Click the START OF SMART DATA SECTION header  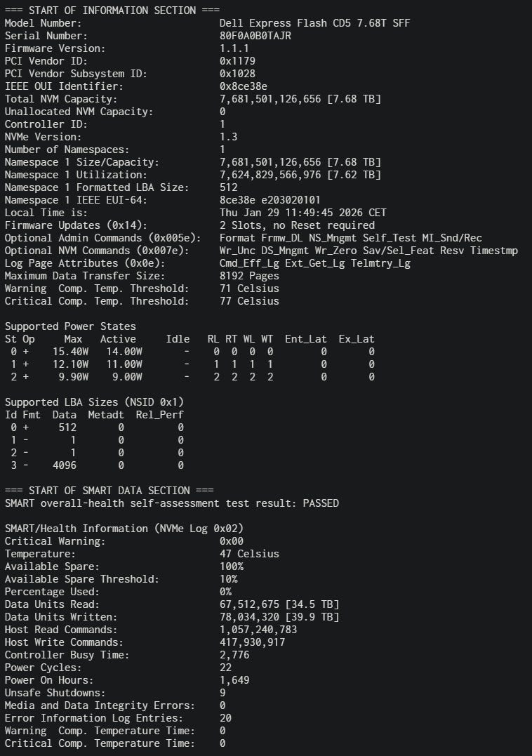[109, 491]
